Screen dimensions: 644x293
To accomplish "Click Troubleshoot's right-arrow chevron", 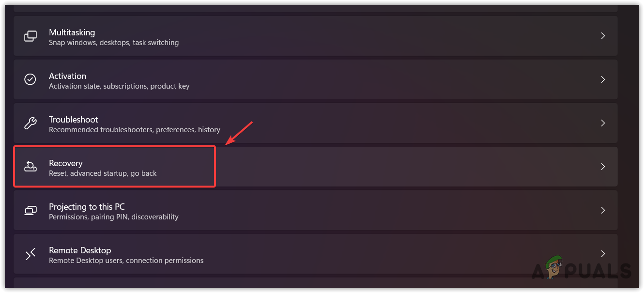I will (603, 123).
